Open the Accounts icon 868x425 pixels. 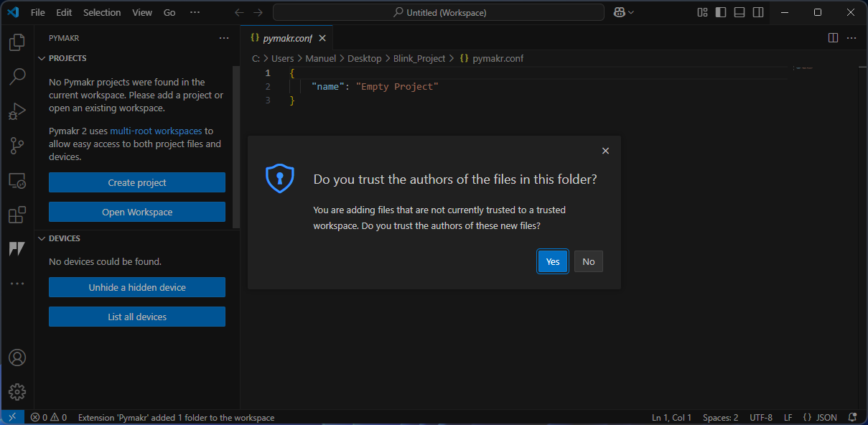coord(17,358)
